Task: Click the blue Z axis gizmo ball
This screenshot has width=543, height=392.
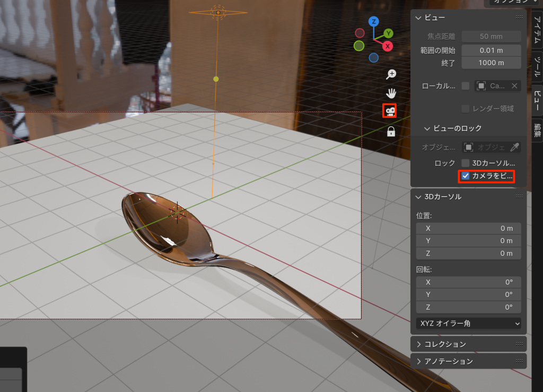Action: coord(374,22)
